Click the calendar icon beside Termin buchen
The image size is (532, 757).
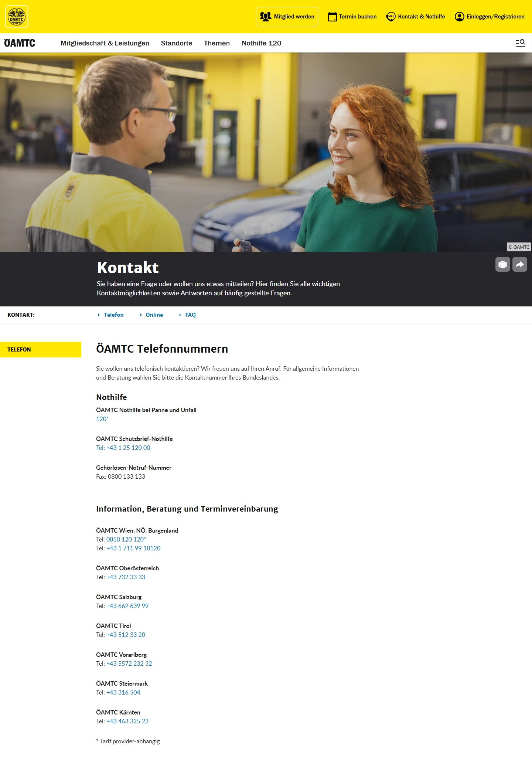click(x=332, y=17)
